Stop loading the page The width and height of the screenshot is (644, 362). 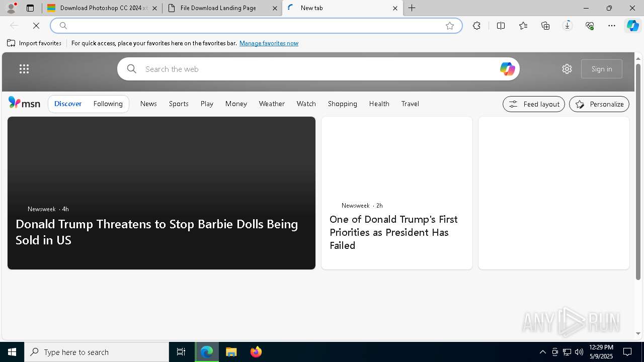[36, 26]
